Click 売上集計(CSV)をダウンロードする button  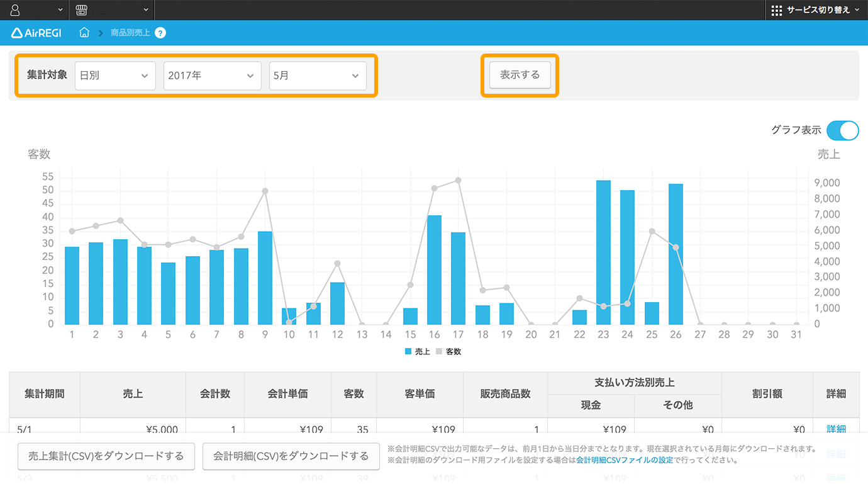pyautogui.click(x=106, y=456)
